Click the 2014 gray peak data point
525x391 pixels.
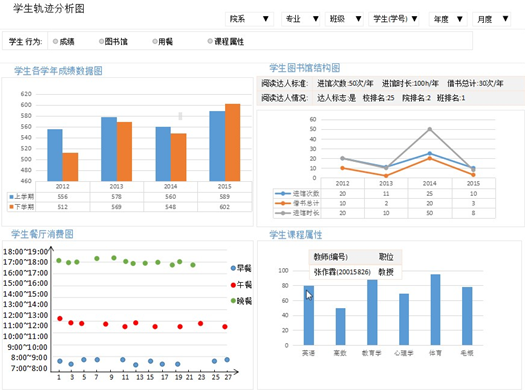tap(430, 129)
